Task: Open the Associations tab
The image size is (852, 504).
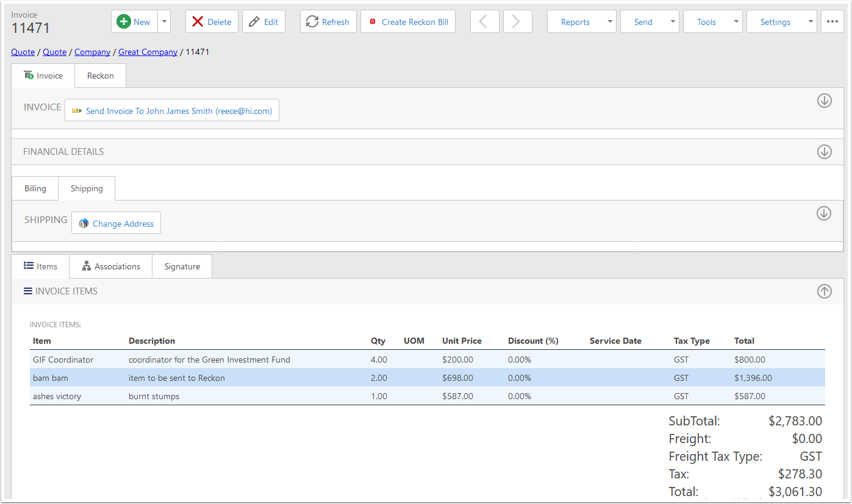Action: 111,266
